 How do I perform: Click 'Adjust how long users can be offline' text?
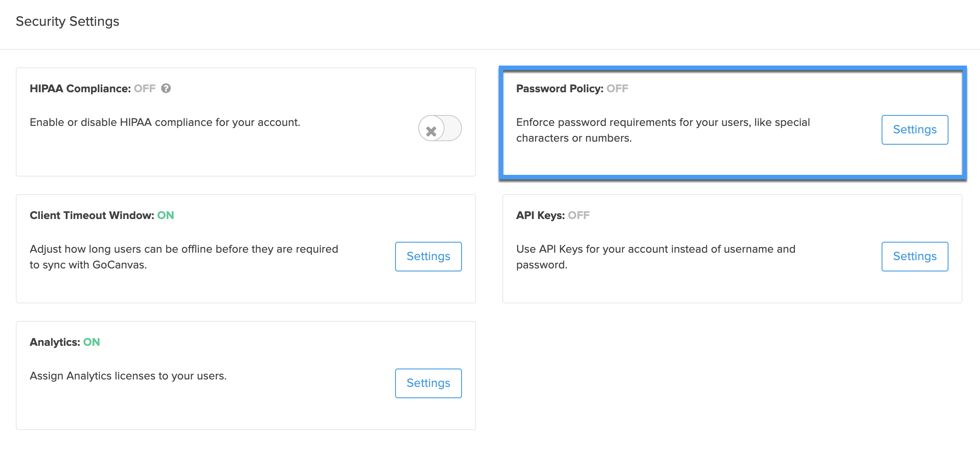point(184,257)
